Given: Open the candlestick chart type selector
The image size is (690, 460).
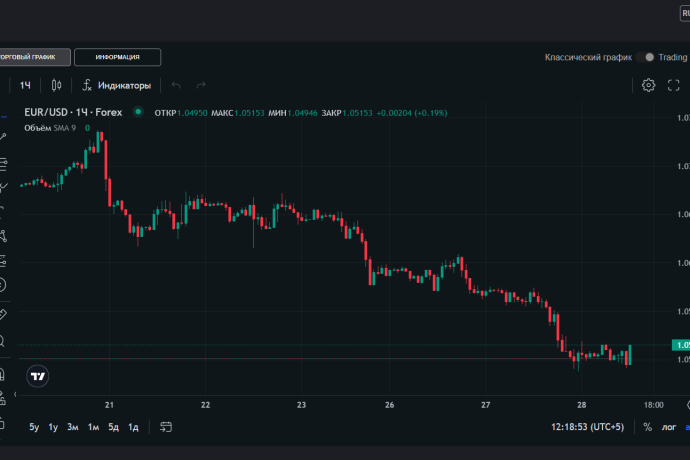Looking at the screenshot, I should 56,85.
